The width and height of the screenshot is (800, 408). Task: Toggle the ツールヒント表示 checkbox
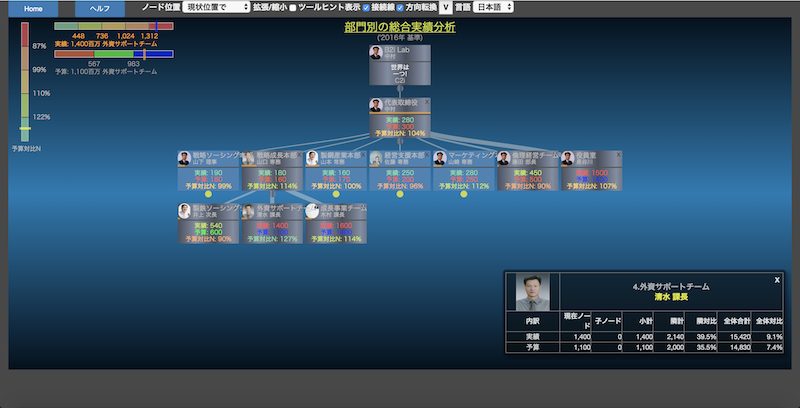coord(294,8)
